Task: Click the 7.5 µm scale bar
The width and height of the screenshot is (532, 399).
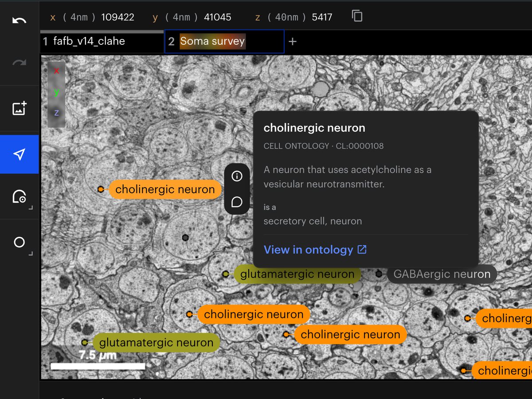Action: click(98, 366)
